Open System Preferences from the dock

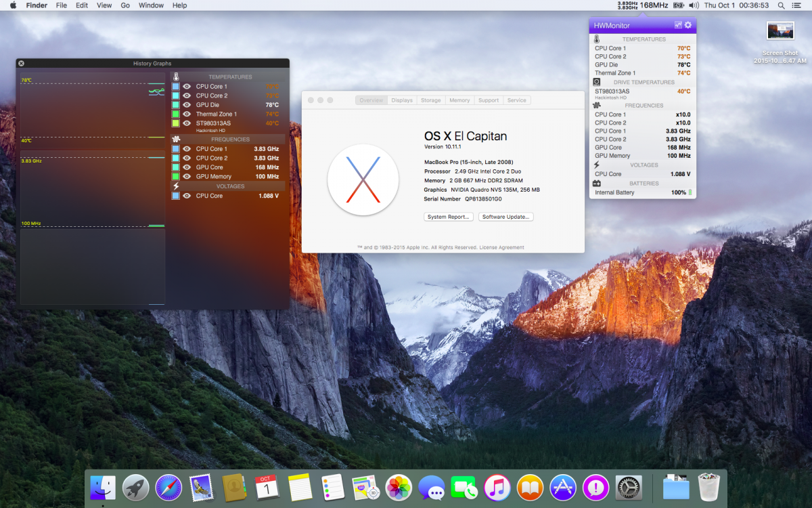point(629,487)
